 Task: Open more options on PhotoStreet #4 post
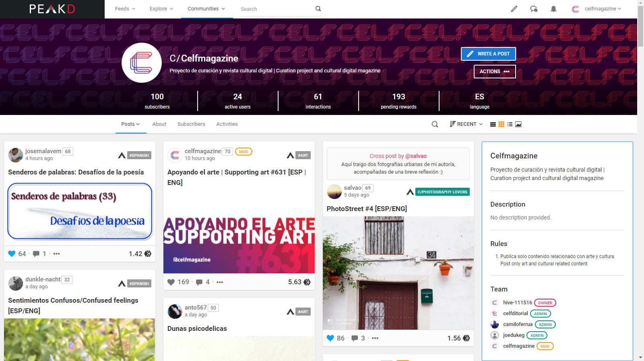point(375,338)
